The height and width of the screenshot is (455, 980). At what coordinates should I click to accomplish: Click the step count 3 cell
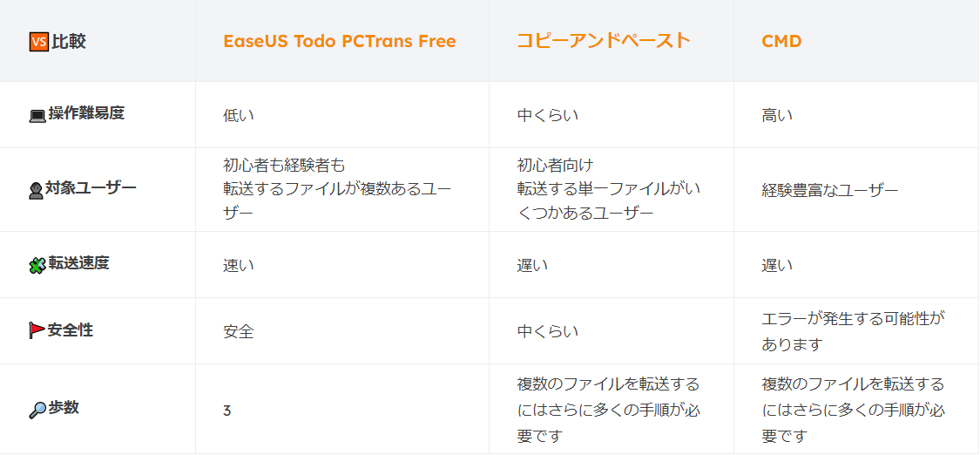[226, 410]
